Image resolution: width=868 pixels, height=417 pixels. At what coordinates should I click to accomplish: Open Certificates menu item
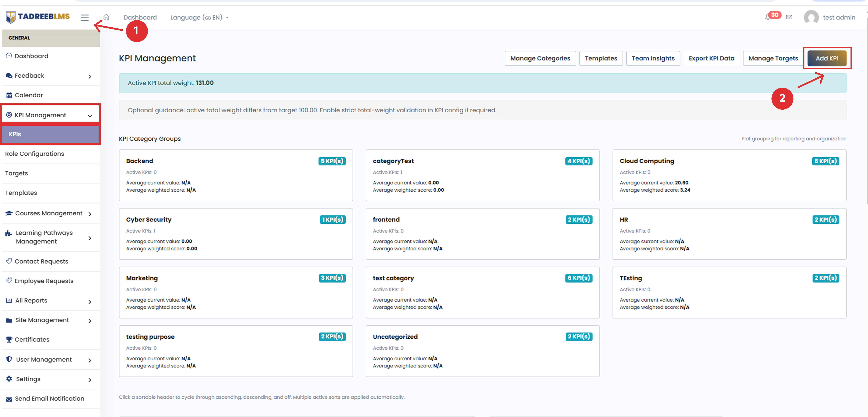[51, 339]
